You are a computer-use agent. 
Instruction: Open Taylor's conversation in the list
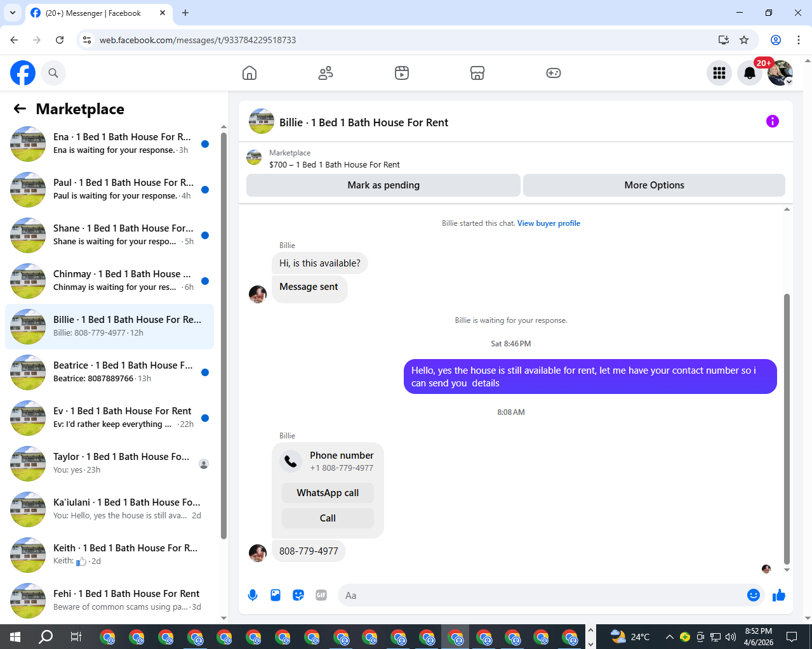[109, 464]
